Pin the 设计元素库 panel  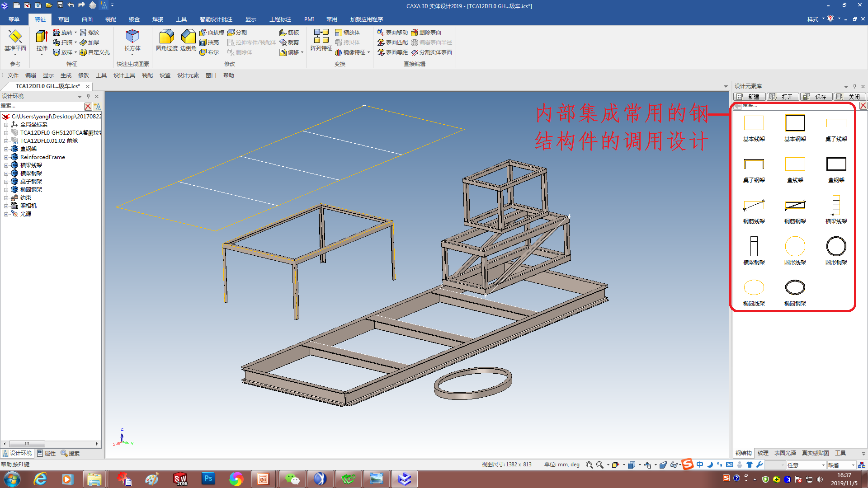pyautogui.click(x=854, y=86)
